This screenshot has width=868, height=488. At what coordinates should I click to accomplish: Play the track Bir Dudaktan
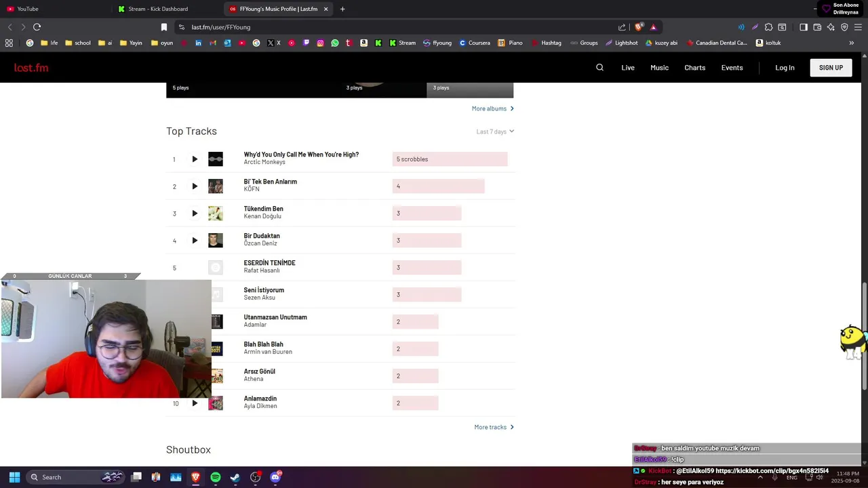(x=195, y=241)
